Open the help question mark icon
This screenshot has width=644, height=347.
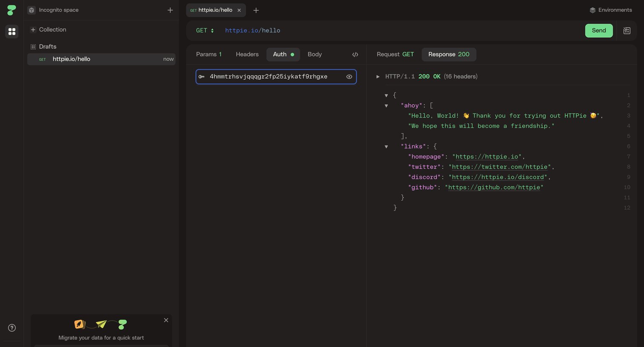tap(12, 328)
